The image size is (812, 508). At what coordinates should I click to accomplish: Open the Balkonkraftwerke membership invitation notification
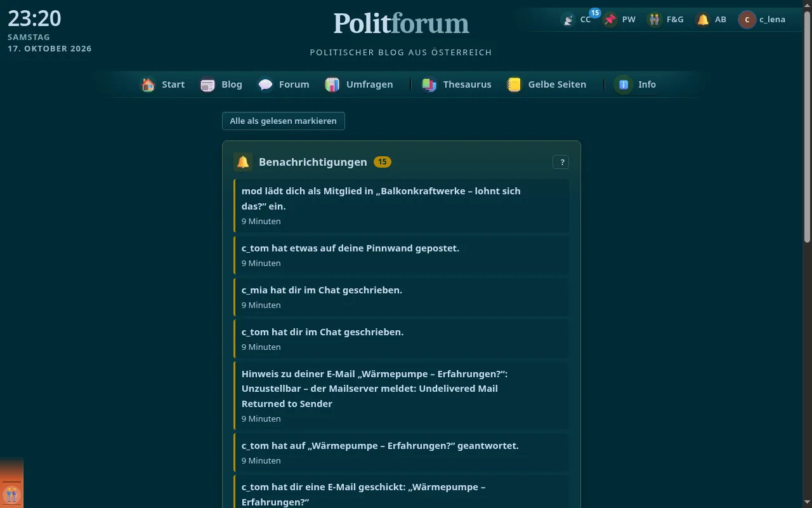pos(401,206)
